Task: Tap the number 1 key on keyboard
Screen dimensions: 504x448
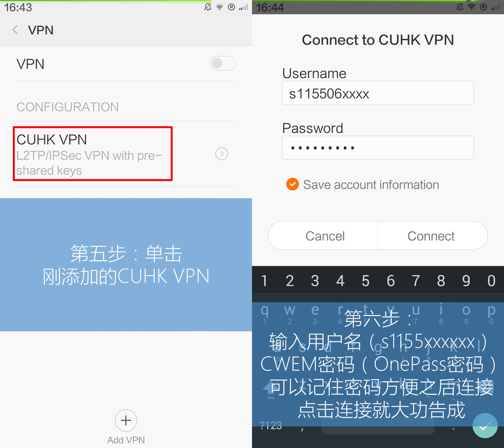Action: click(264, 280)
